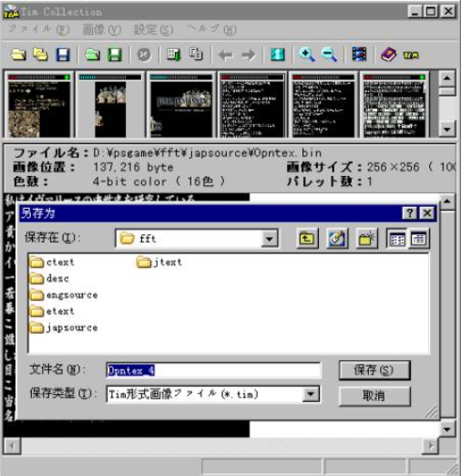Click the zoom out magnifier icon
Screen dimensions: 461x476
[329, 55]
